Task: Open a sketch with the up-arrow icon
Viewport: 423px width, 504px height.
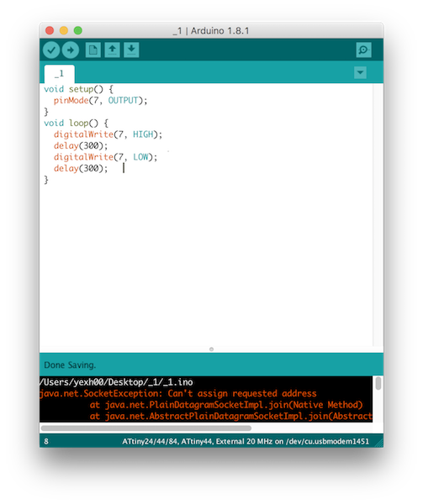Action: coord(112,50)
